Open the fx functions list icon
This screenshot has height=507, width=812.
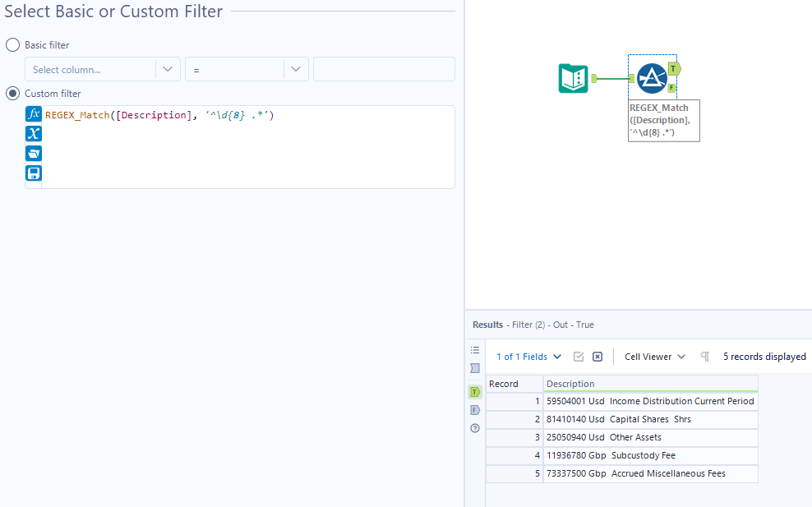34,114
